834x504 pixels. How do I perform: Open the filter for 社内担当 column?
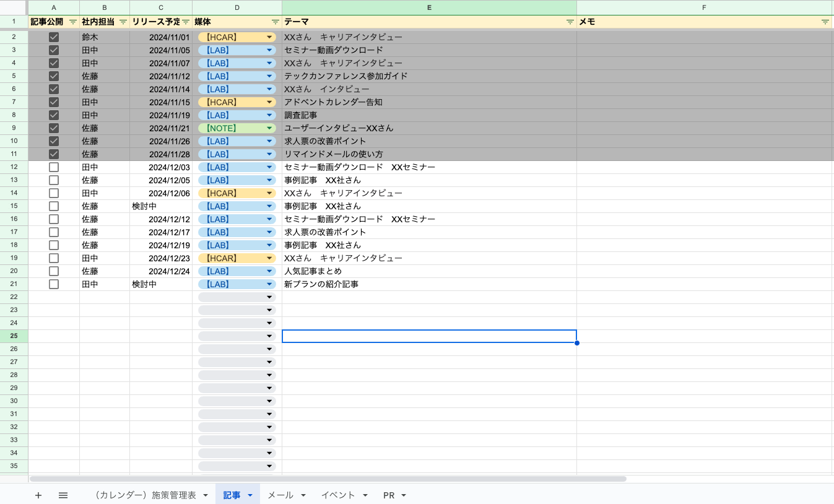124,22
